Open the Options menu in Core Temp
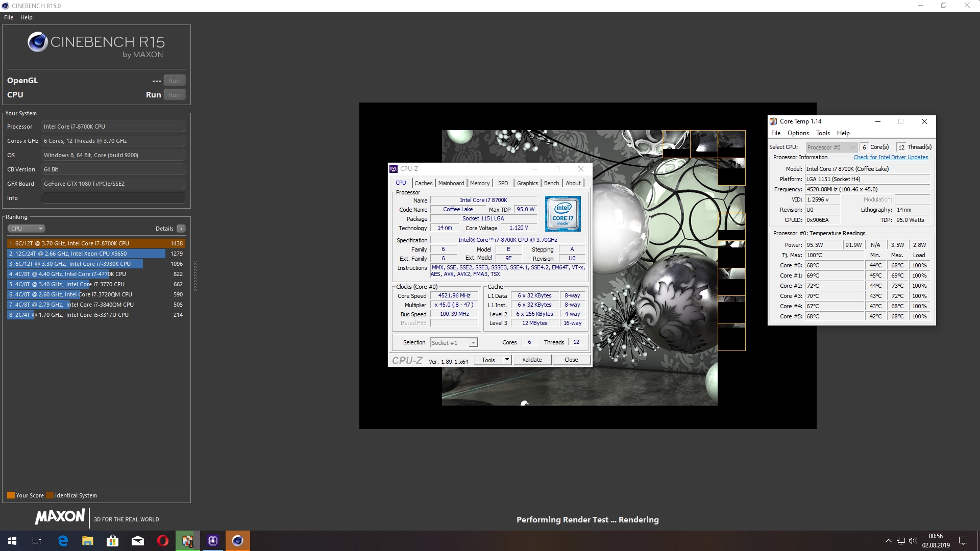The image size is (980, 551). pyautogui.click(x=798, y=133)
